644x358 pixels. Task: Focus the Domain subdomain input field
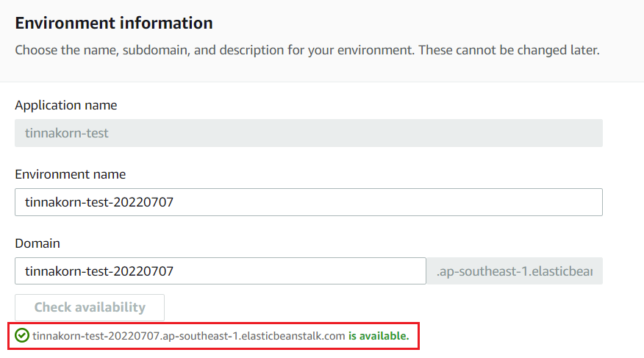220,271
